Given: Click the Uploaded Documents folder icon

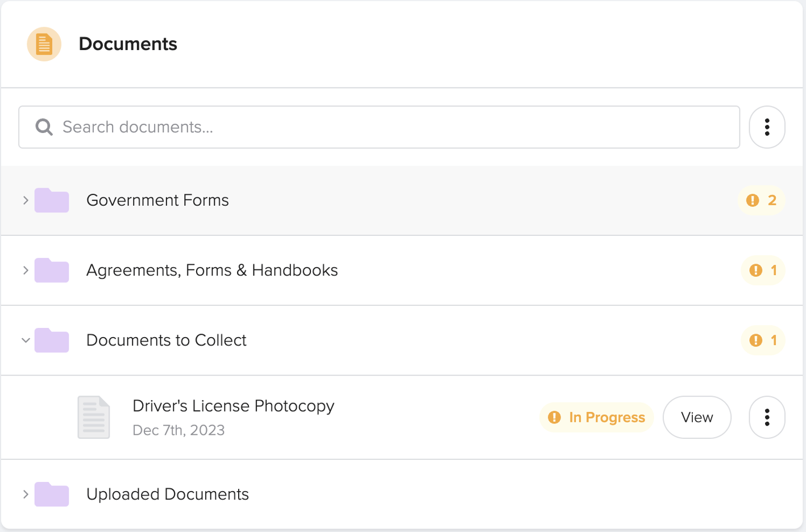Looking at the screenshot, I should (51, 494).
